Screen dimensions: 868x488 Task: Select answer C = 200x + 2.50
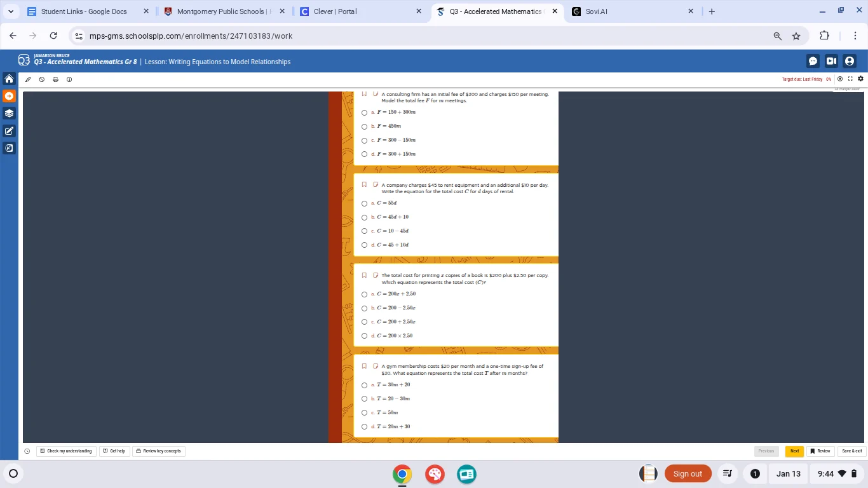pos(364,294)
